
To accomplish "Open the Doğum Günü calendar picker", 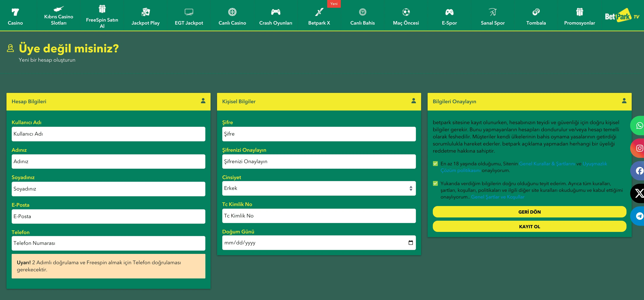I will [x=411, y=243].
